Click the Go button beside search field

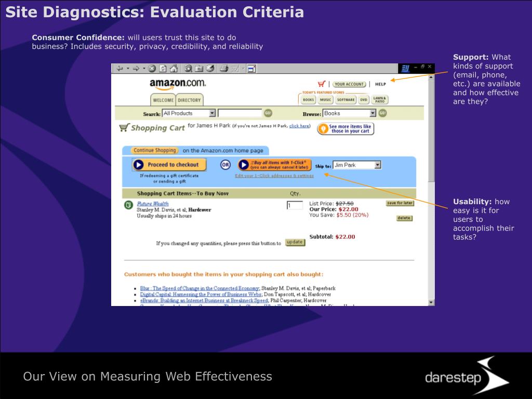coord(268,113)
